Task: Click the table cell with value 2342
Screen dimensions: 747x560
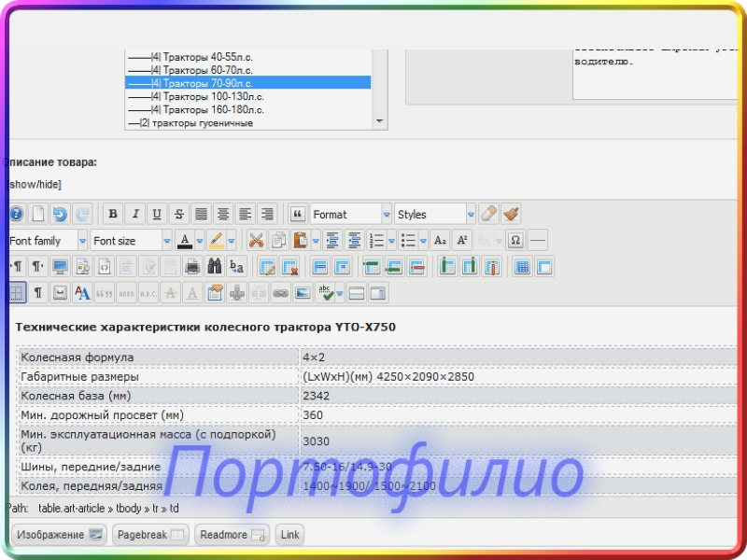Action: 519,396
